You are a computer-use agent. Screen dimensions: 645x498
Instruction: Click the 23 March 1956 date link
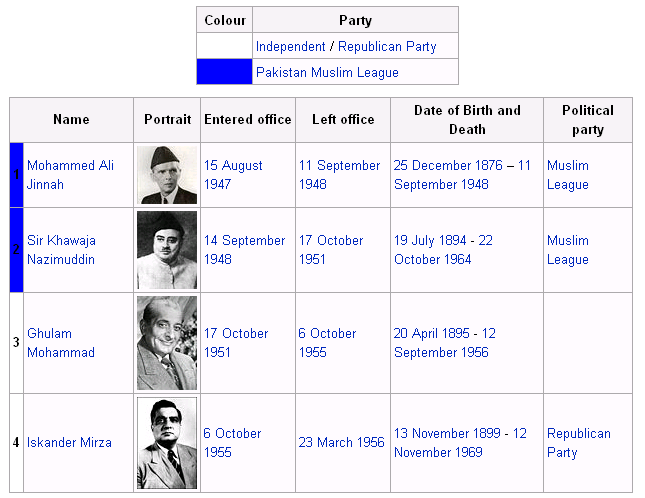341,442
